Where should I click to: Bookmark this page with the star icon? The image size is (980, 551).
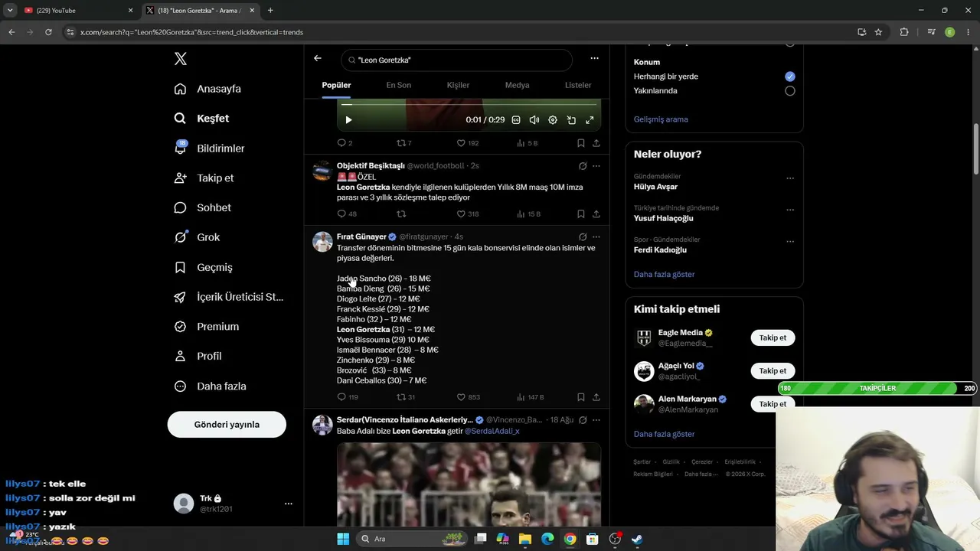coord(878,32)
